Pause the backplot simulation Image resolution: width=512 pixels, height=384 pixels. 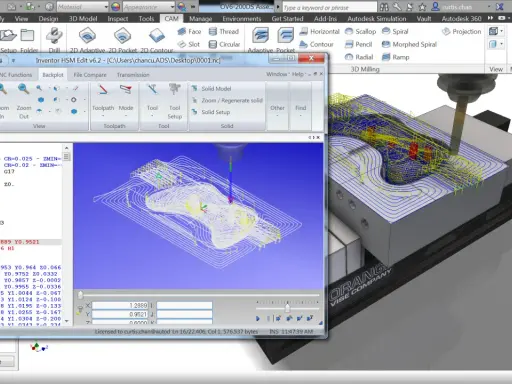[x=268, y=319]
